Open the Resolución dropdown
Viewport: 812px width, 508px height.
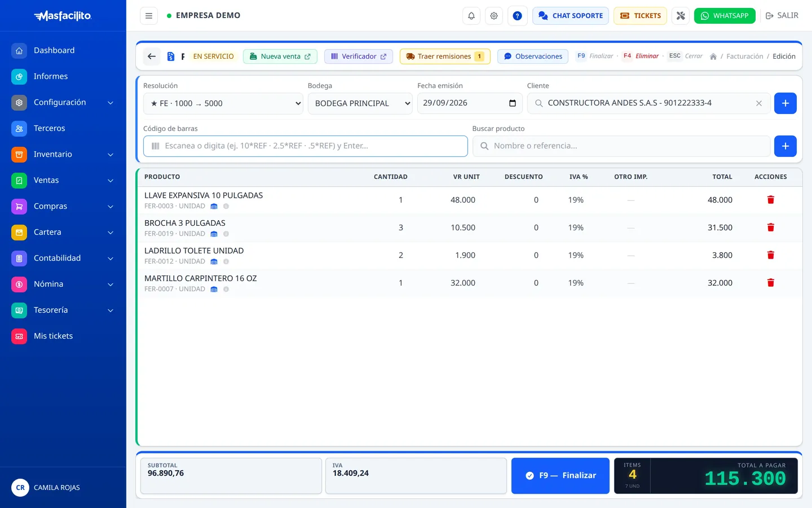coord(223,103)
